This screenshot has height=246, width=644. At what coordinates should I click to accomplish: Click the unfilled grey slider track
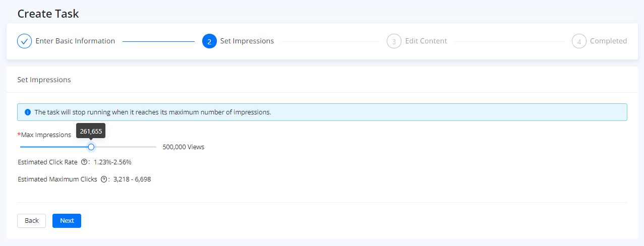[x=126, y=147]
